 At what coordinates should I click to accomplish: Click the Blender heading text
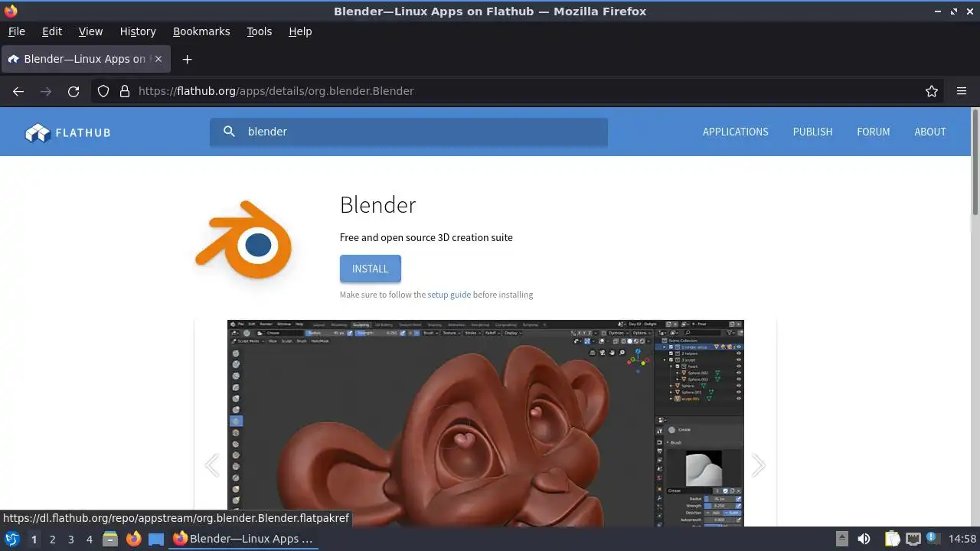point(377,205)
